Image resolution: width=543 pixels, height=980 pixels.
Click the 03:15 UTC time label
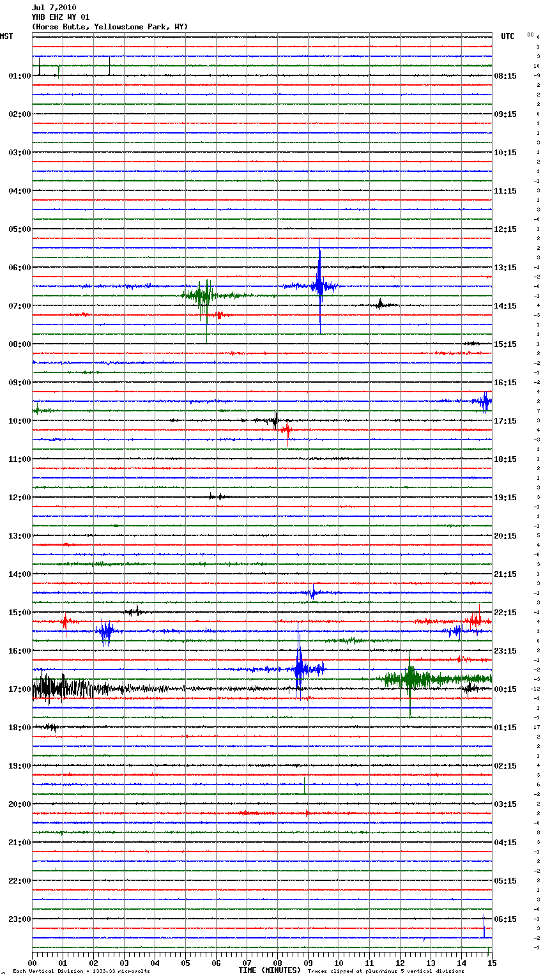(505, 804)
